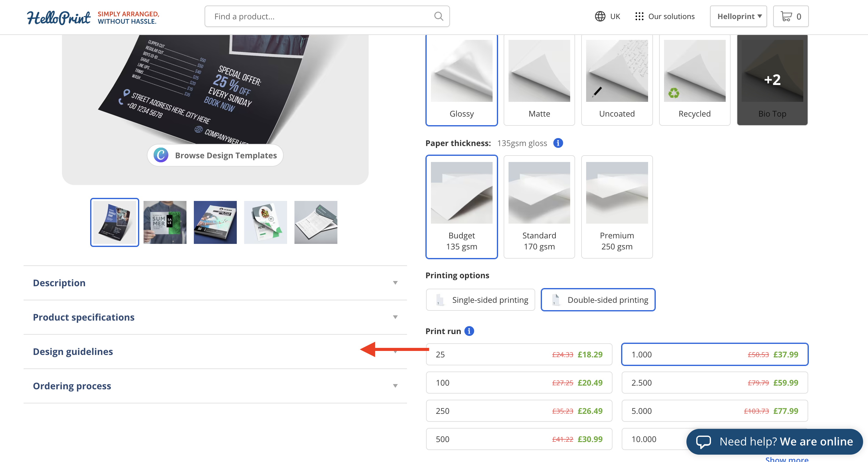The height and width of the screenshot is (462, 868).
Task: Select Standard 170 gsm thickness
Action: coord(539,206)
